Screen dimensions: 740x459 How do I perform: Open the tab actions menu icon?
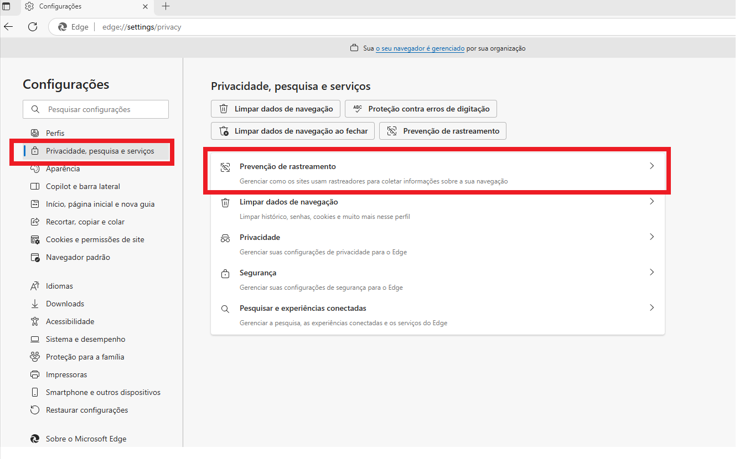[6, 7]
